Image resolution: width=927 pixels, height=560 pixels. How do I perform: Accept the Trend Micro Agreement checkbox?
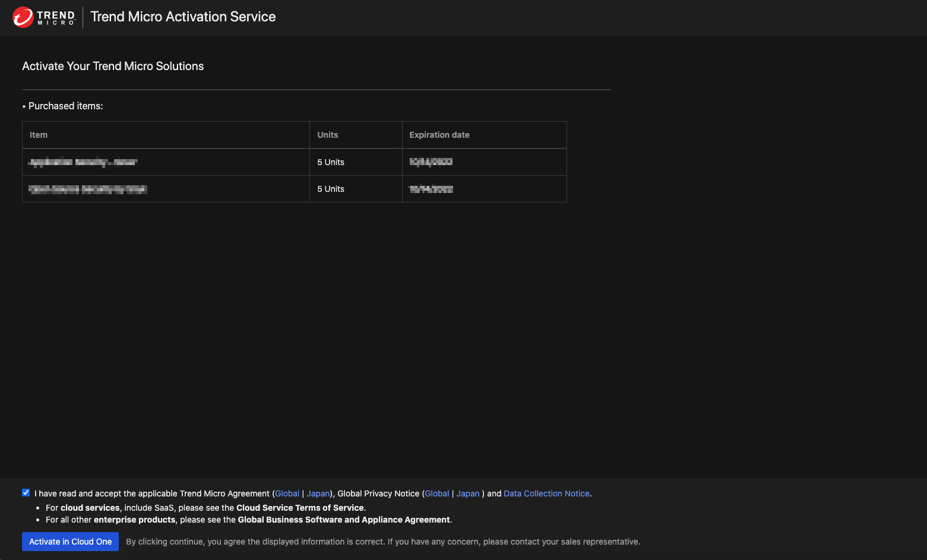(26, 493)
